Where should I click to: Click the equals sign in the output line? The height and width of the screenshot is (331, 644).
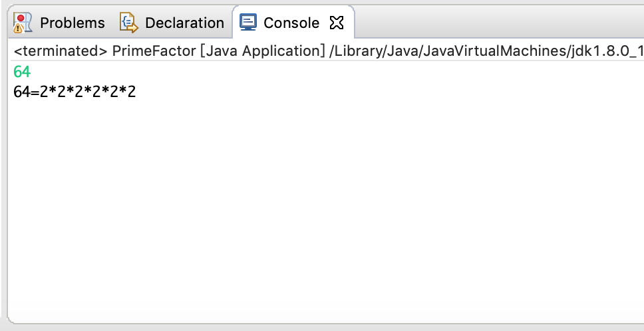(35, 92)
